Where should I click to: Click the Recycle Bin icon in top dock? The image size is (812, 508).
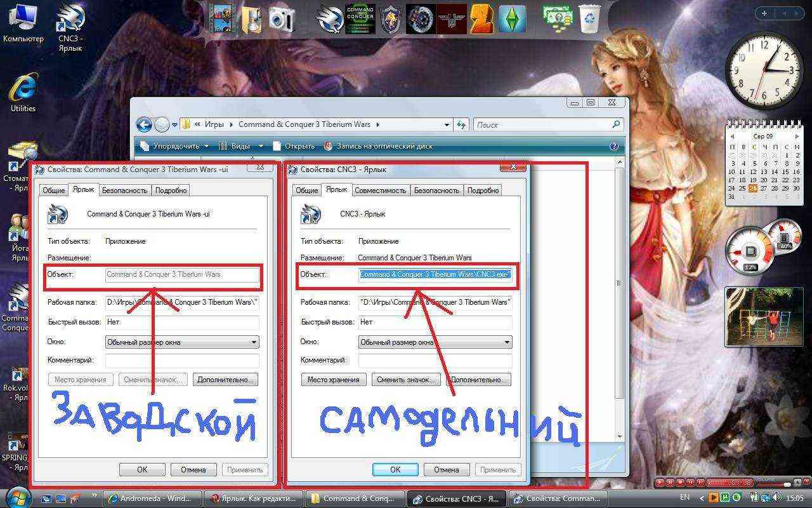[x=589, y=18]
